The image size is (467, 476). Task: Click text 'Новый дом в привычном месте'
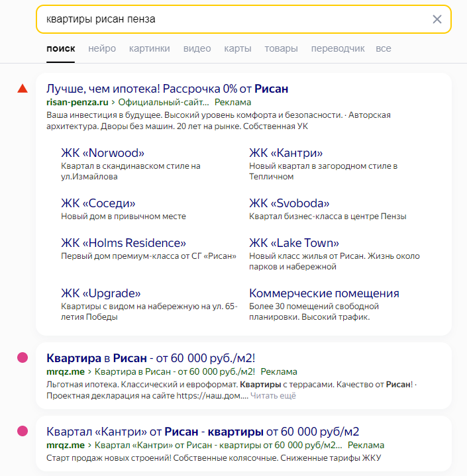123,216
